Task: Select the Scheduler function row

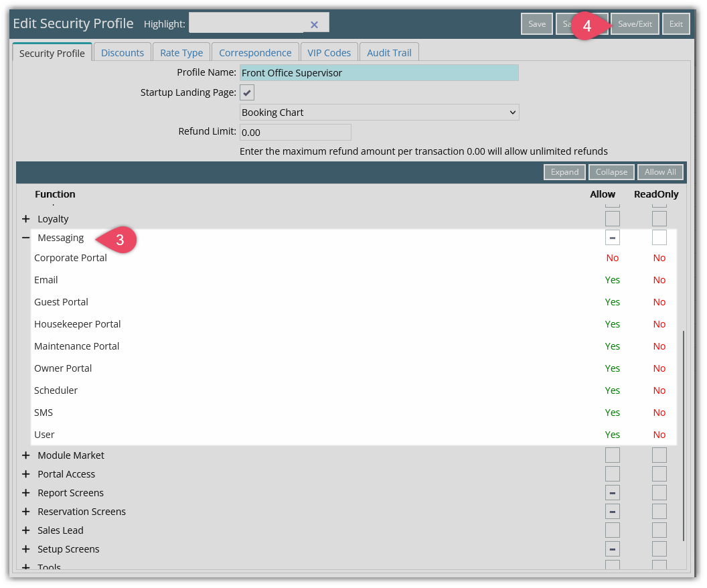Action: [353, 391]
